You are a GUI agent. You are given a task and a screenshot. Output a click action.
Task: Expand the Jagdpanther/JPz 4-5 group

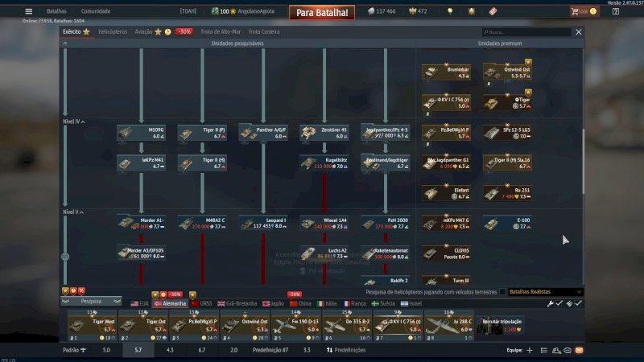click(386, 133)
